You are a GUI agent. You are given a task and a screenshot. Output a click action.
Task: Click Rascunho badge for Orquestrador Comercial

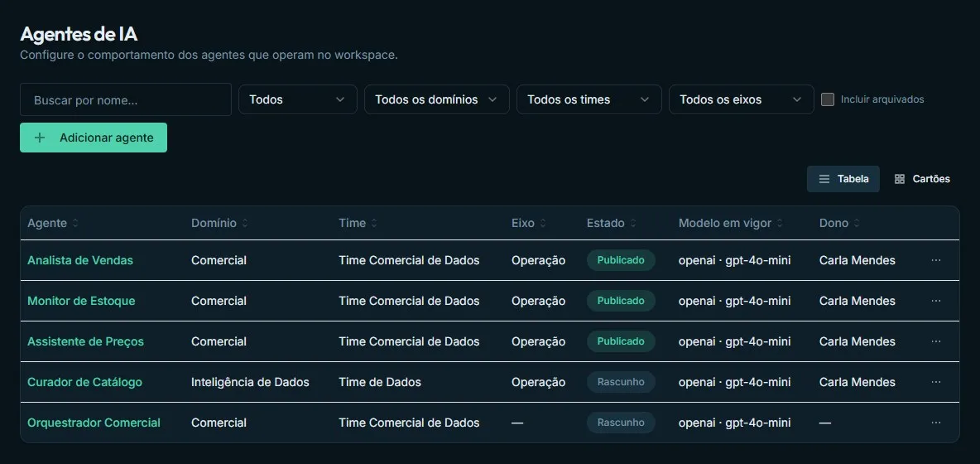click(621, 423)
